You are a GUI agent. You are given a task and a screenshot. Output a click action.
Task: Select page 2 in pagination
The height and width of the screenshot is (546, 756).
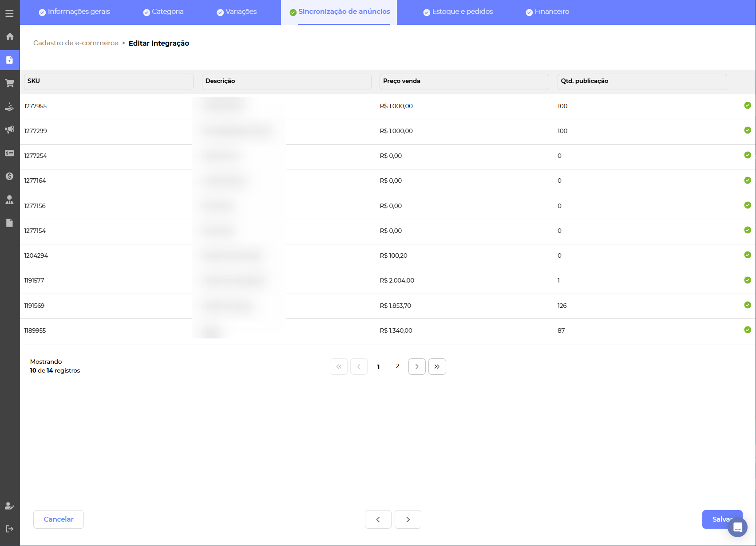[397, 366]
